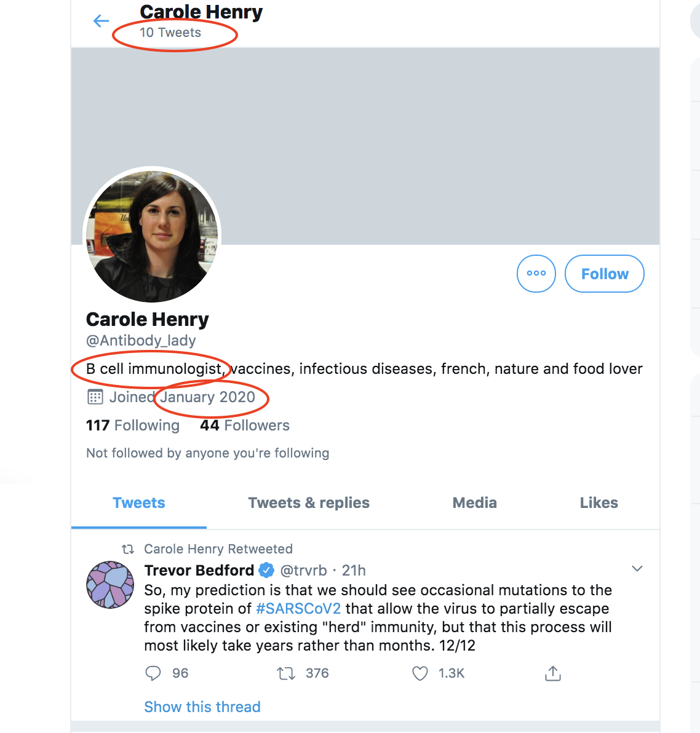700x733 pixels.
Task: Expand the tweet options chevron
Action: click(637, 568)
